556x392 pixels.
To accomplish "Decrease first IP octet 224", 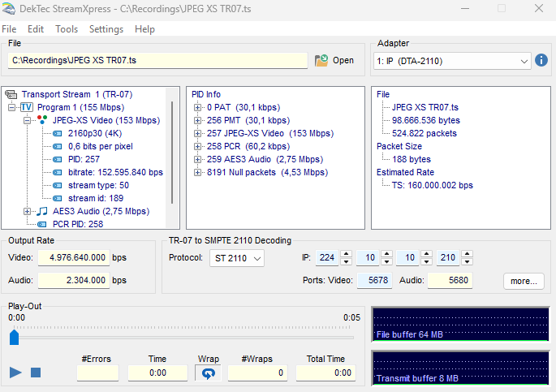I will pyautogui.click(x=346, y=262).
